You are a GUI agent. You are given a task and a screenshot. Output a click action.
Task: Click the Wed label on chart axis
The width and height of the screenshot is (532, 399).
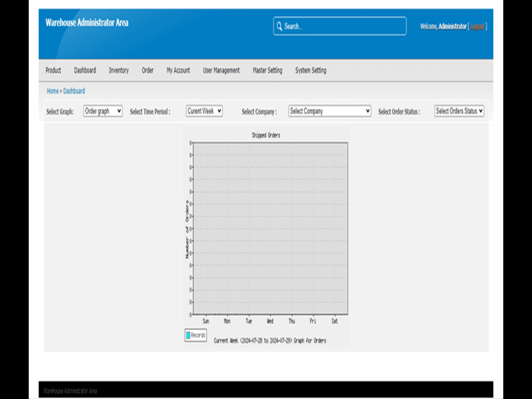270,321
